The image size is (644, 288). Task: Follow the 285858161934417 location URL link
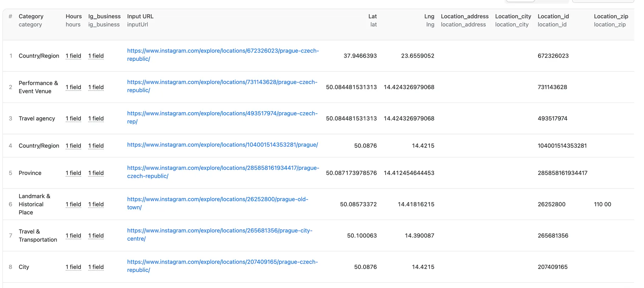point(223,168)
